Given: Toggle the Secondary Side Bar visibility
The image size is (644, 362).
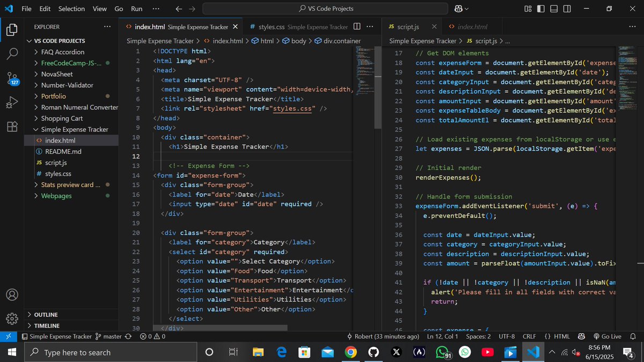Looking at the screenshot, I should tap(567, 9).
